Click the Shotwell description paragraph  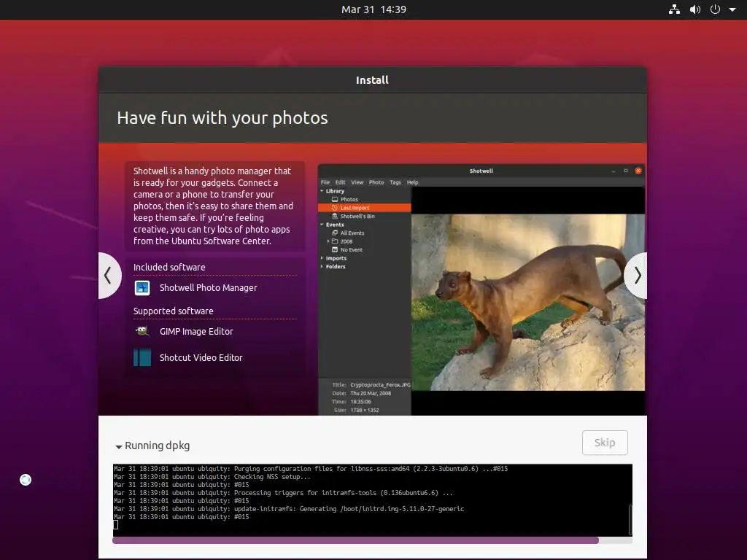click(x=214, y=206)
